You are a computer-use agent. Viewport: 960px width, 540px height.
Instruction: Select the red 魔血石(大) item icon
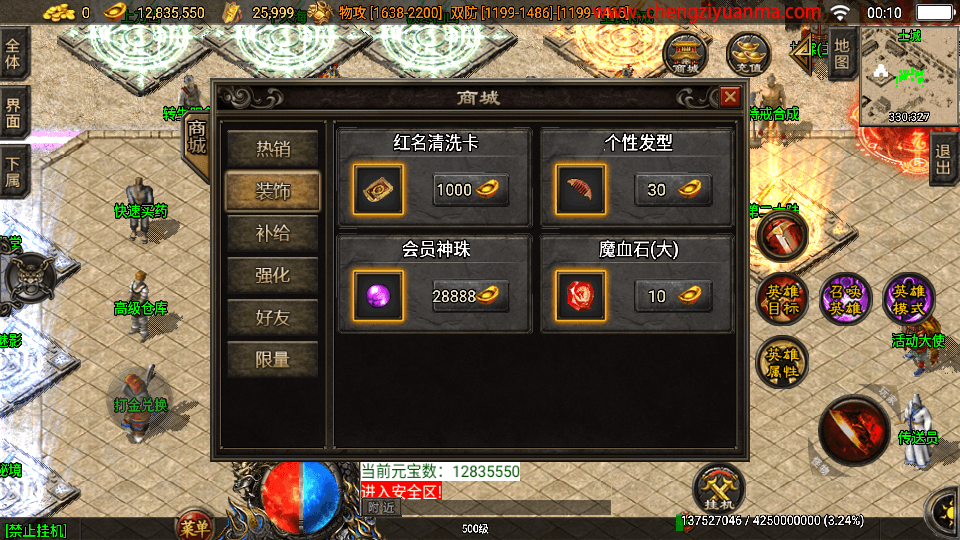click(580, 296)
